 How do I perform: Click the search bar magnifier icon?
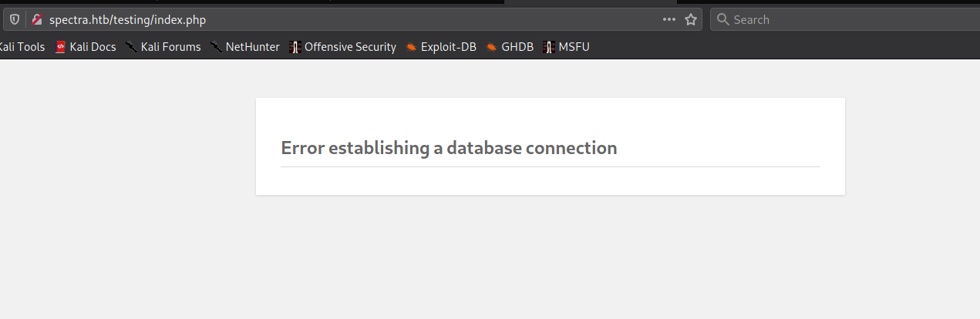click(722, 19)
